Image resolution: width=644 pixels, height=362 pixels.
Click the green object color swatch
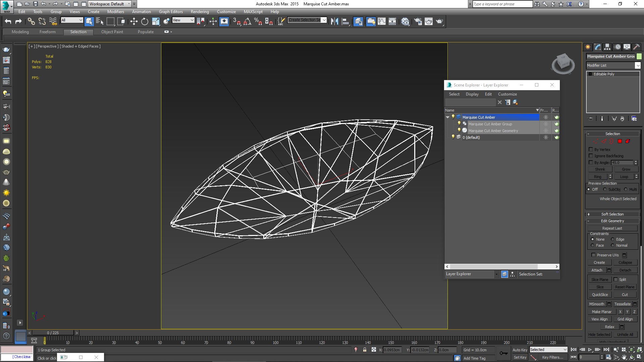(x=639, y=56)
